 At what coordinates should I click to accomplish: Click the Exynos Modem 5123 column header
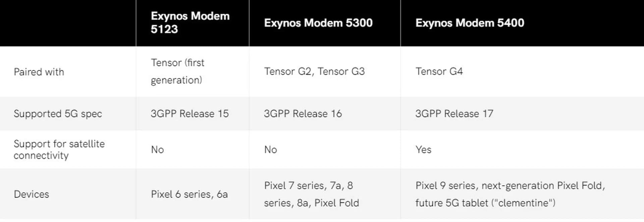pos(190,22)
